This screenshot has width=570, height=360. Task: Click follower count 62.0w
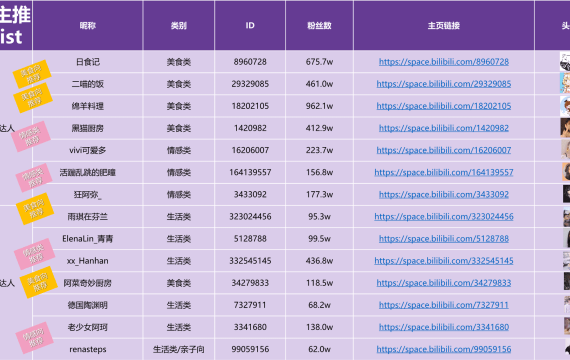[319, 349]
